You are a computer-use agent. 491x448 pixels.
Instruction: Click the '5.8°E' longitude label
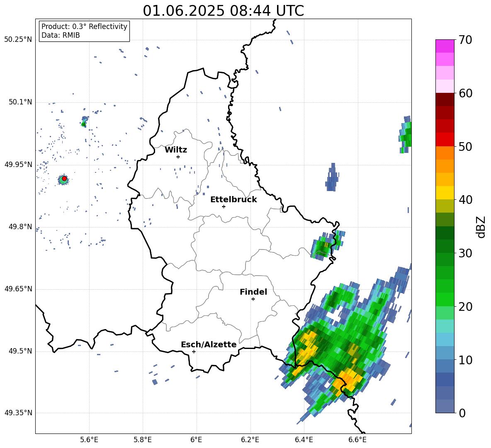(x=143, y=440)
